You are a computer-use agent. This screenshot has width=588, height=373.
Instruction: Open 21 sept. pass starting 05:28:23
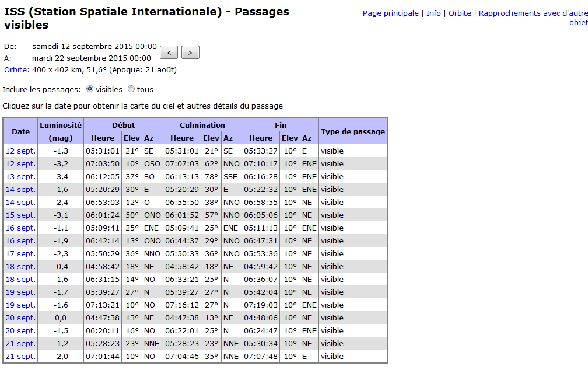point(20,343)
